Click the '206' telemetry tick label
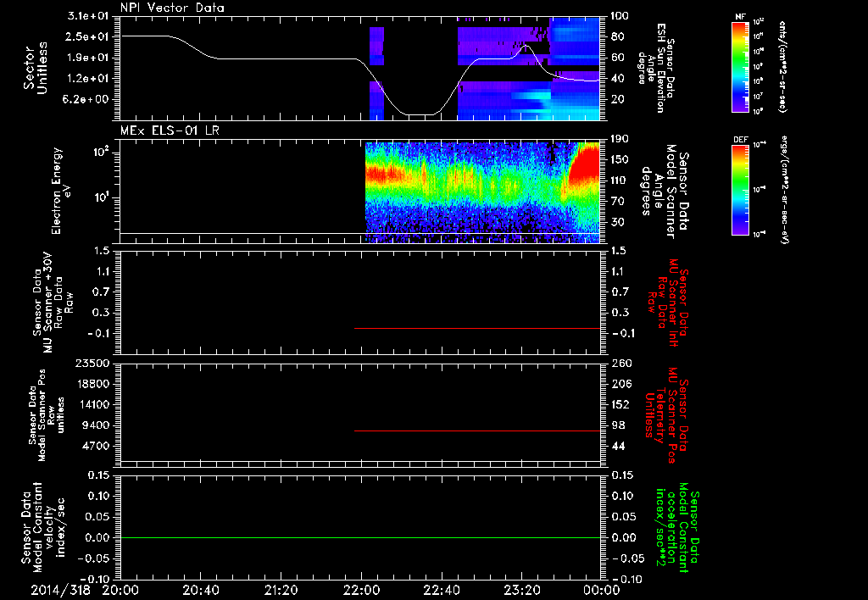The width and height of the screenshot is (868, 600). (x=621, y=384)
